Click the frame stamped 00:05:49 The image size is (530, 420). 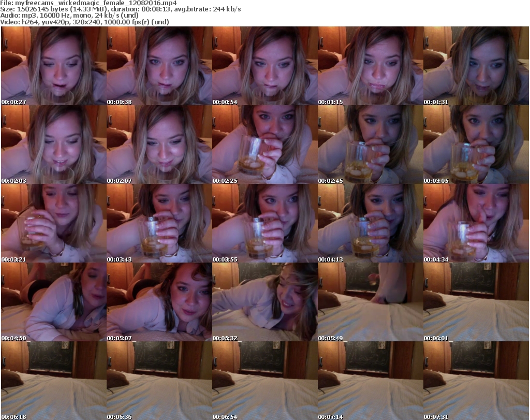tap(371, 302)
